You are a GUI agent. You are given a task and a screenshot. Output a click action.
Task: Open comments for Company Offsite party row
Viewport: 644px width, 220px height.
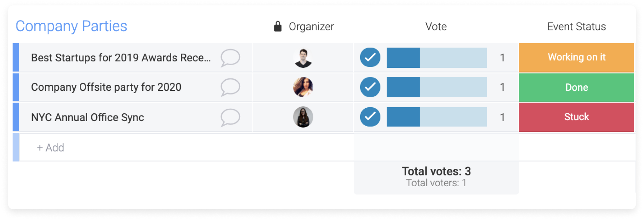(230, 87)
